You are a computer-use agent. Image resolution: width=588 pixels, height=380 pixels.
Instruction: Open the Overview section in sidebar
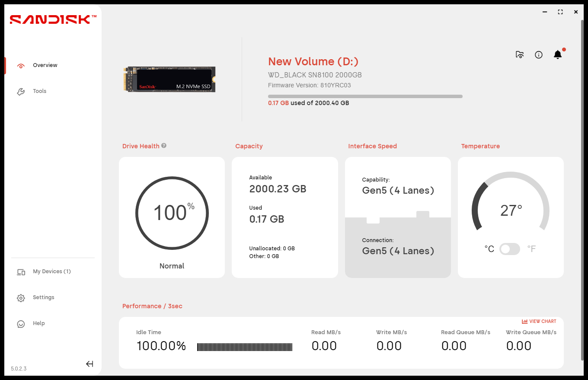pyautogui.click(x=45, y=65)
